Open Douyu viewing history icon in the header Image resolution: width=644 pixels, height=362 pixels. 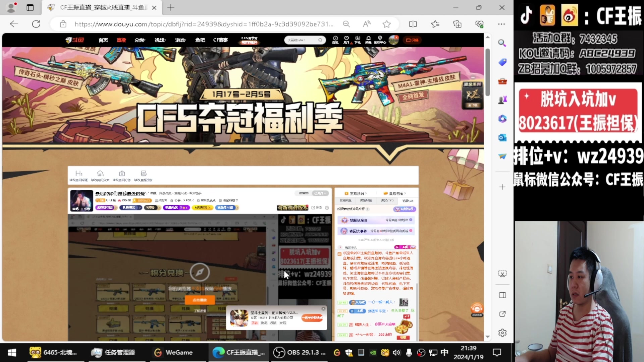335,40
